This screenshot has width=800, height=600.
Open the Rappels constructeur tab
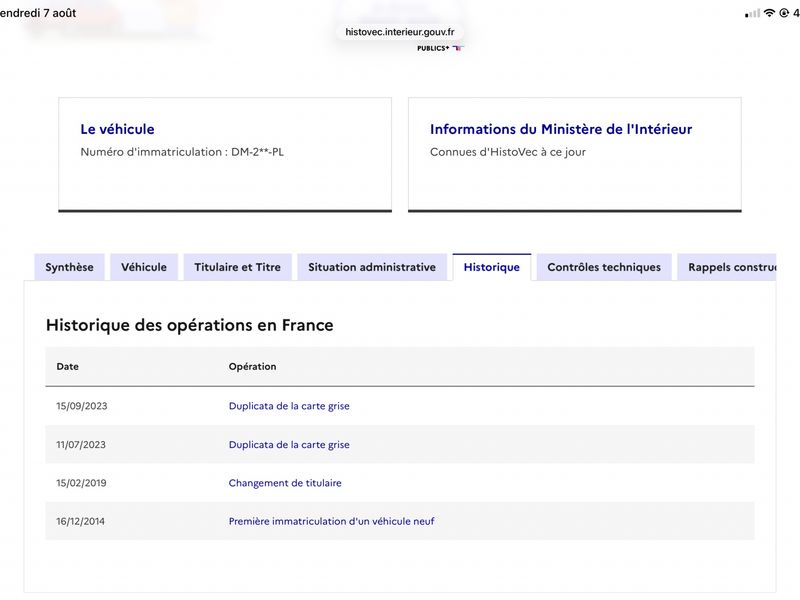click(x=727, y=267)
